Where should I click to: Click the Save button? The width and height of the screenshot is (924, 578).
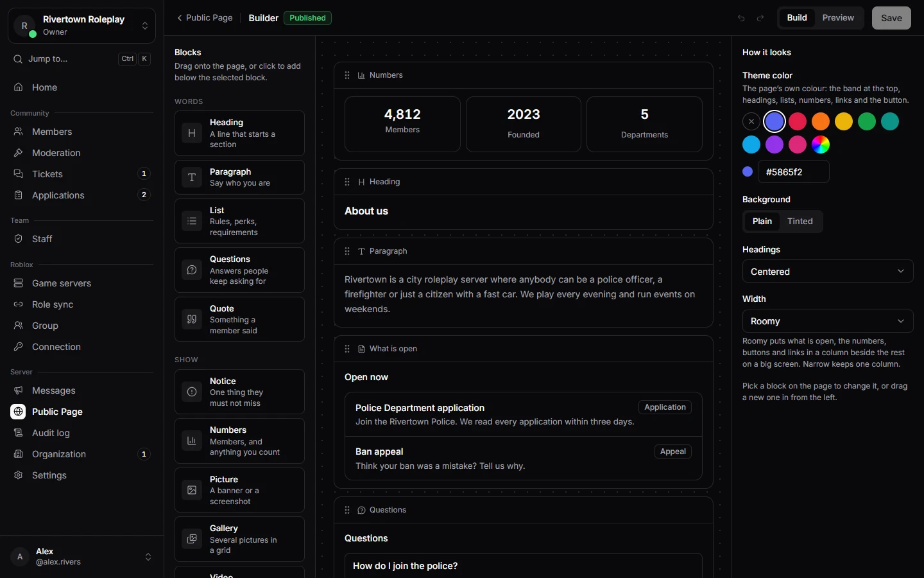pyautogui.click(x=891, y=18)
